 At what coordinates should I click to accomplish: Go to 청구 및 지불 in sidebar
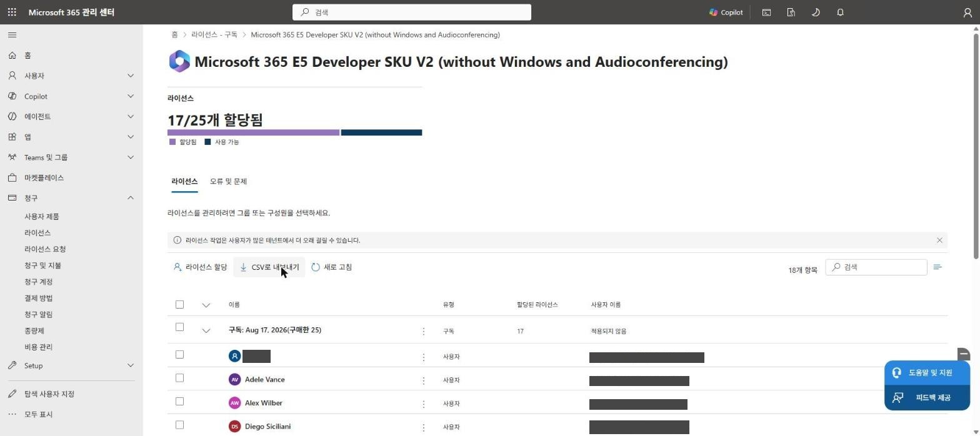click(42, 265)
